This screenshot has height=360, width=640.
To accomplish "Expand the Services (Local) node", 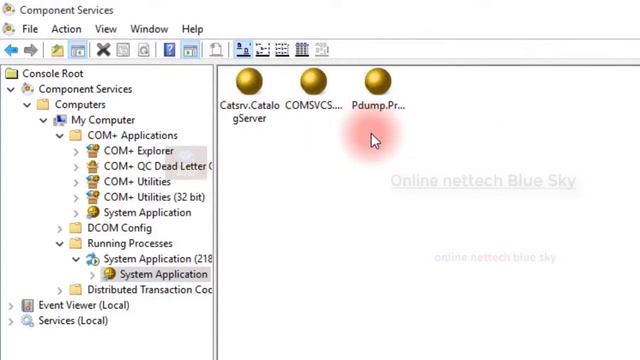I will click(11, 321).
